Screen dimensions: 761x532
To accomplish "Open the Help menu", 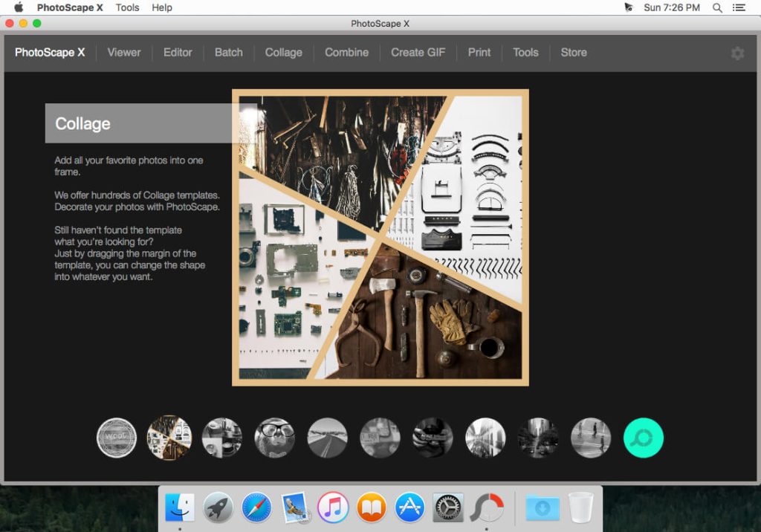I will [161, 7].
